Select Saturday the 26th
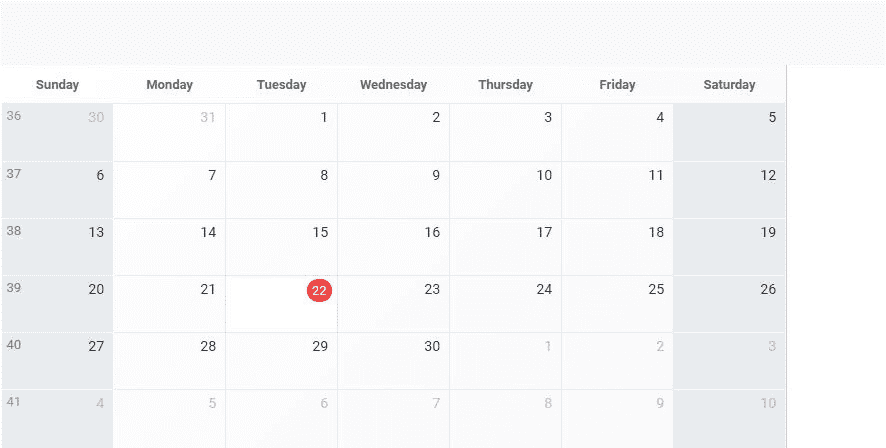 click(x=768, y=290)
